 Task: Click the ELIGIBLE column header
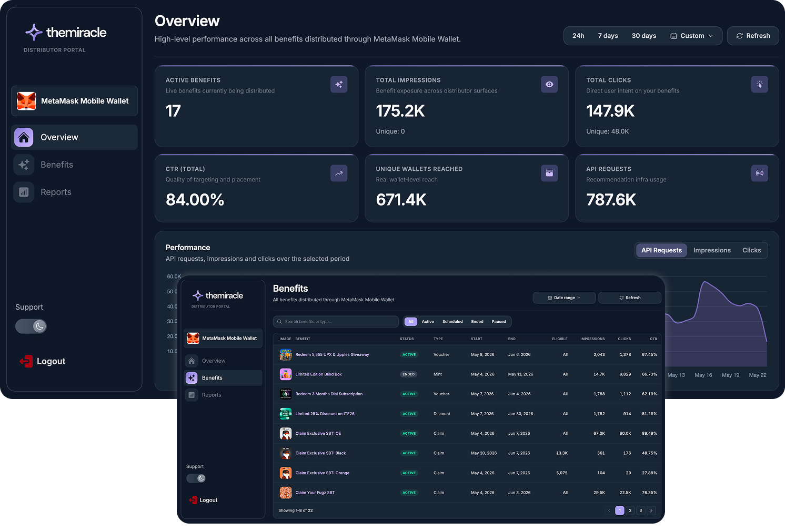click(x=560, y=339)
